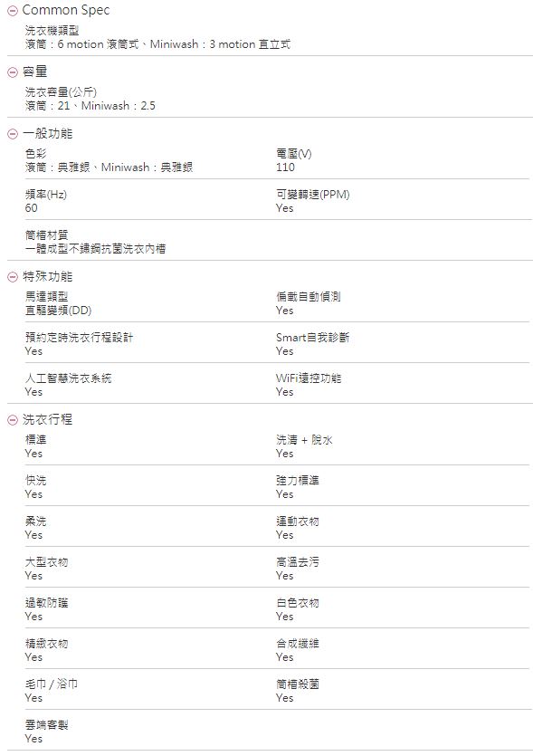This screenshot has width=533, height=756.
Task: Click the Common Spec heading text
Action: pyautogui.click(x=66, y=10)
